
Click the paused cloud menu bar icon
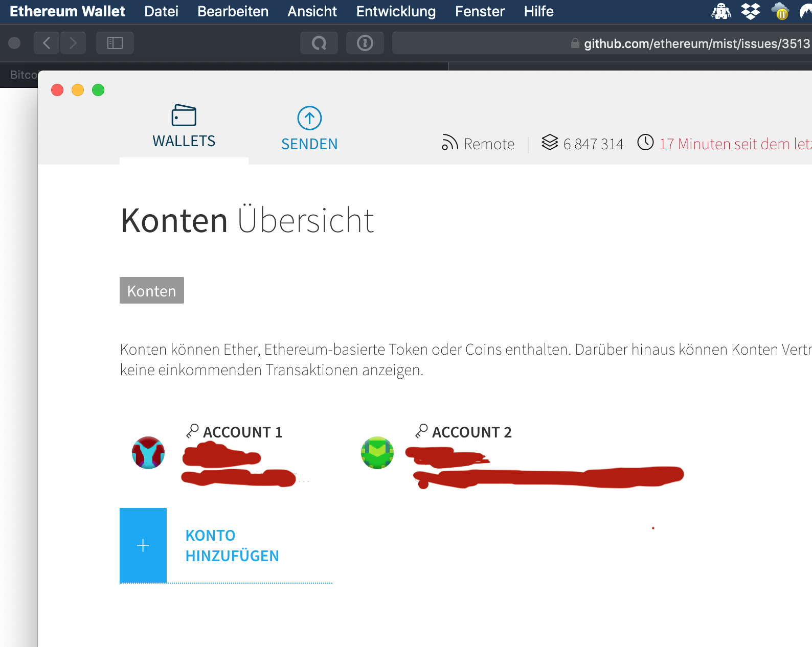780,11
